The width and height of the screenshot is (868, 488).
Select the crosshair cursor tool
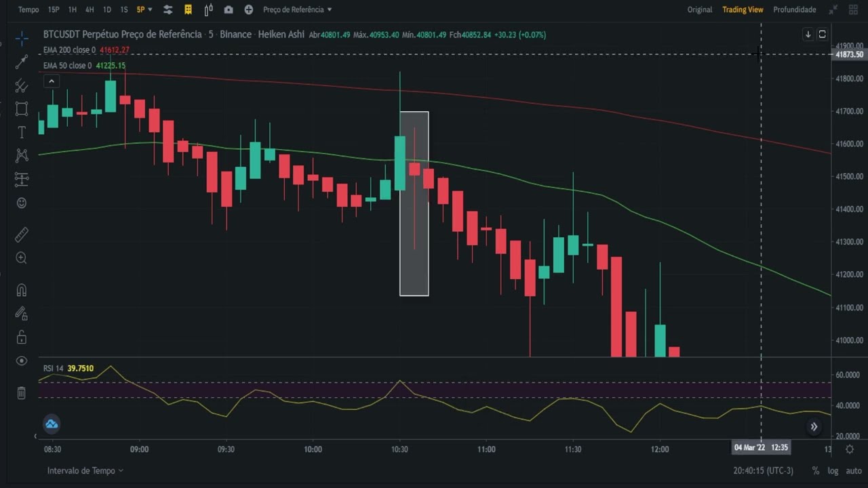point(22,38)
